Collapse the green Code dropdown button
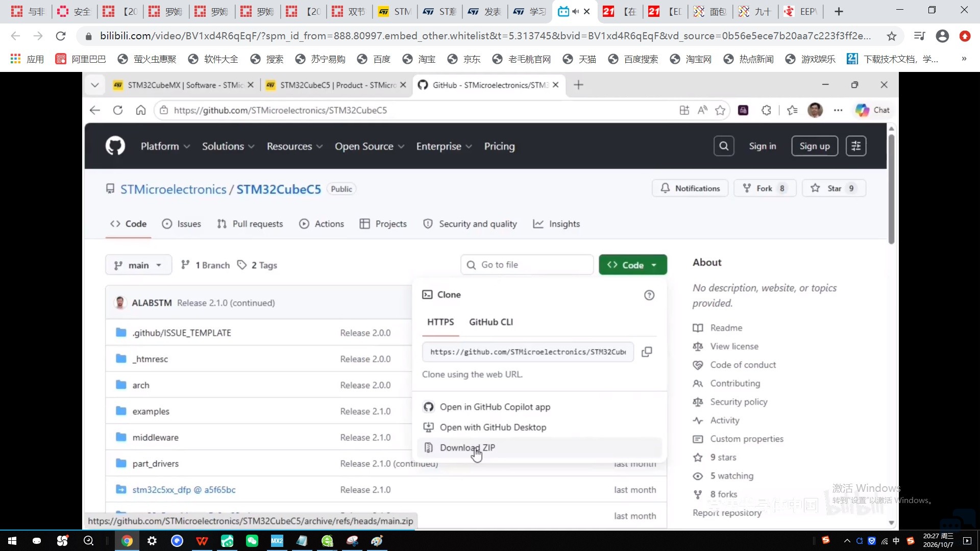This screenshot has width=980, height=551. (632, 265)
